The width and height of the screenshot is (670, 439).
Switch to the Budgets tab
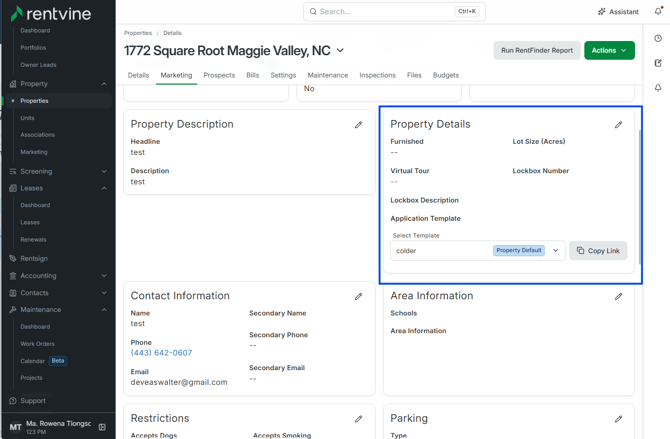(x=446, y=75)
